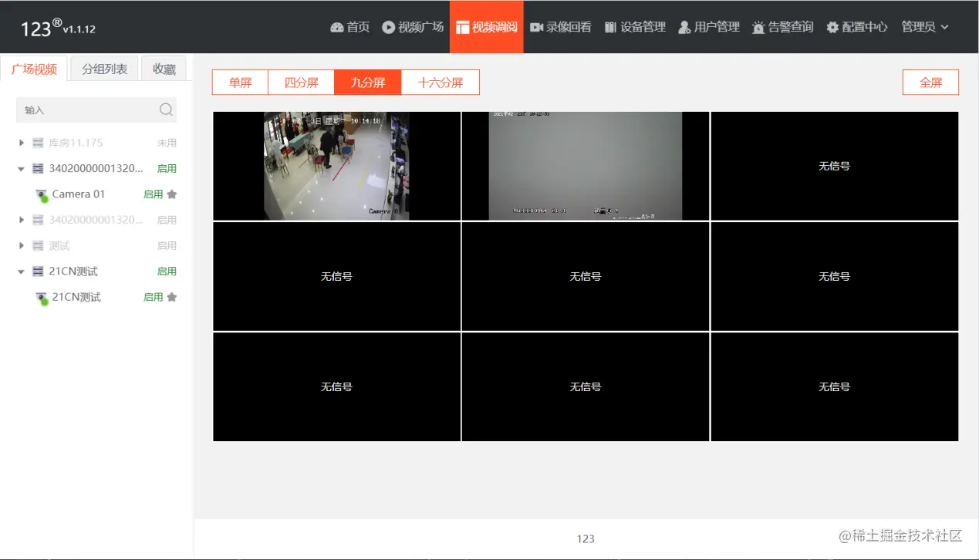Open 用户管理 user management
Screen dimensions: 979x560
[x=708, y=27]
